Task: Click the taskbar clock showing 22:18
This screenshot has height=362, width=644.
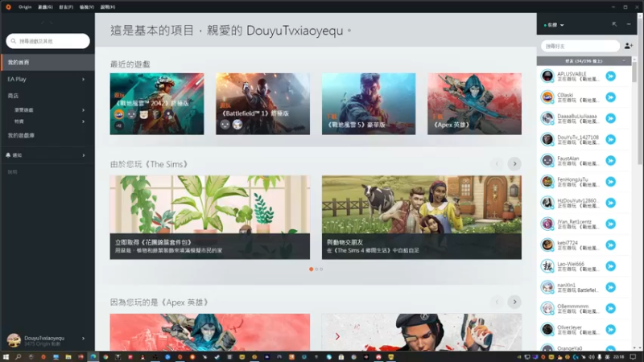Action: pyautogui.click(x=618, y=357)
